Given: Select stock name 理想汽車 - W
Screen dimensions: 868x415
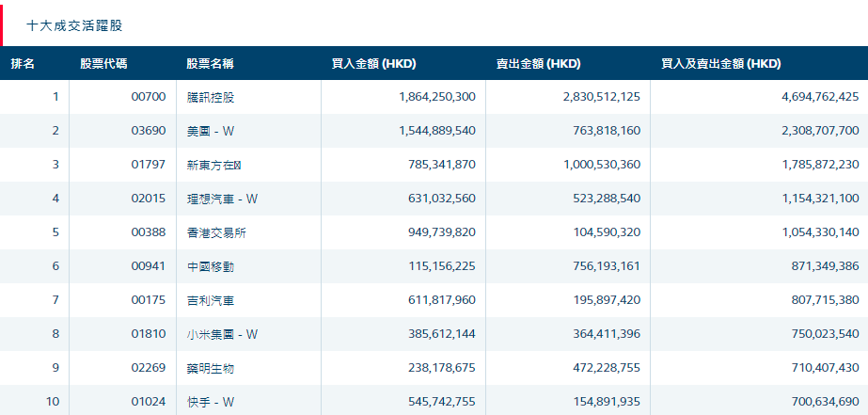Looking at the screenshot, I should click(223, 199).
